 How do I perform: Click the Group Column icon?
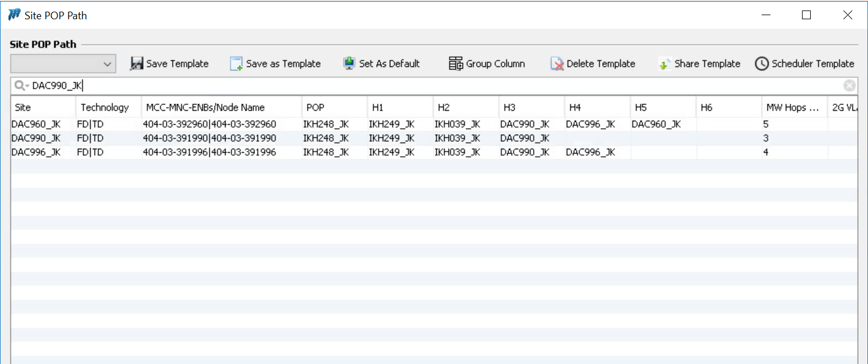click(x=456, y=64)
